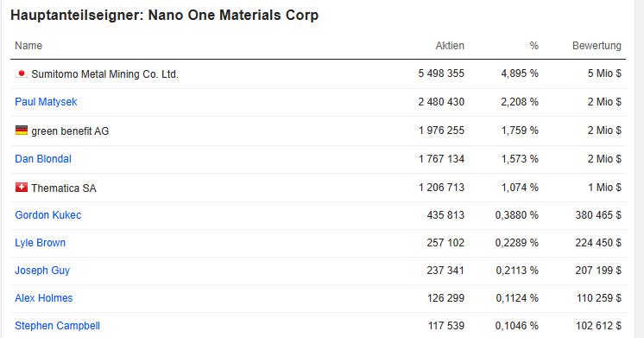Select the green benefit AG entry
The image size is (644, 338).
click(70, 131)
